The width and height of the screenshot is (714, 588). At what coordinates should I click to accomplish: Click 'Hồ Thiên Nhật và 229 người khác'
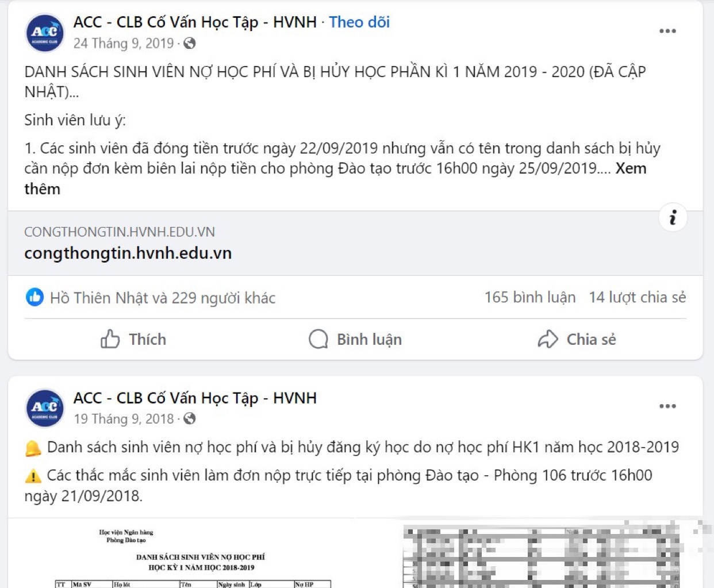click(x=165, y=297)
